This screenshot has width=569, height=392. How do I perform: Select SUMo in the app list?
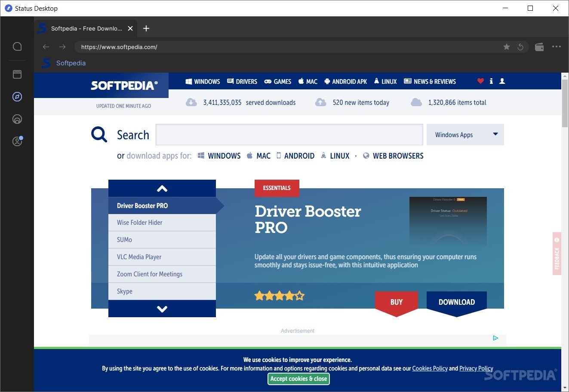[x=162, y=240]
